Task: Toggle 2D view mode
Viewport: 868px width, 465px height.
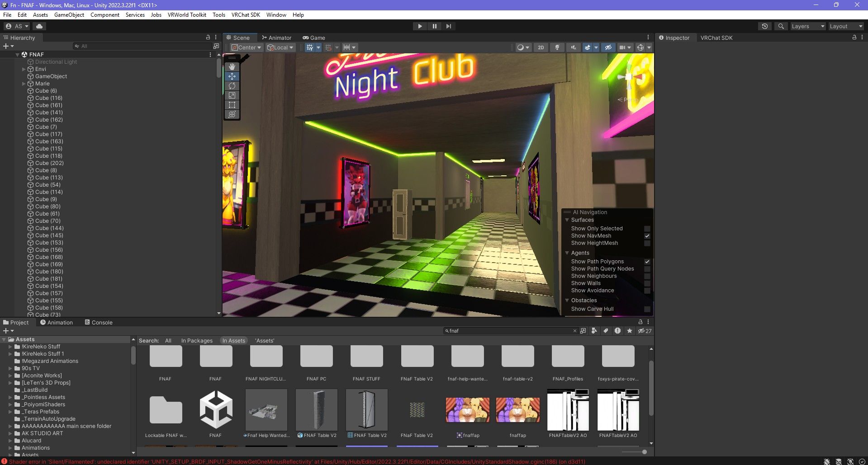Action: (541, 47)
